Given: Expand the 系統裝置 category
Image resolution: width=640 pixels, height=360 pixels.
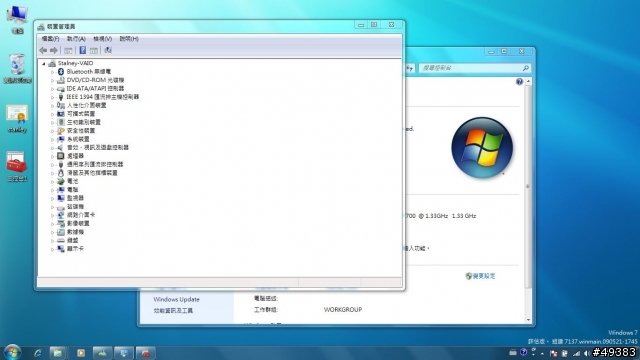Looking at the screenshot, I should (x=52, y=139).
